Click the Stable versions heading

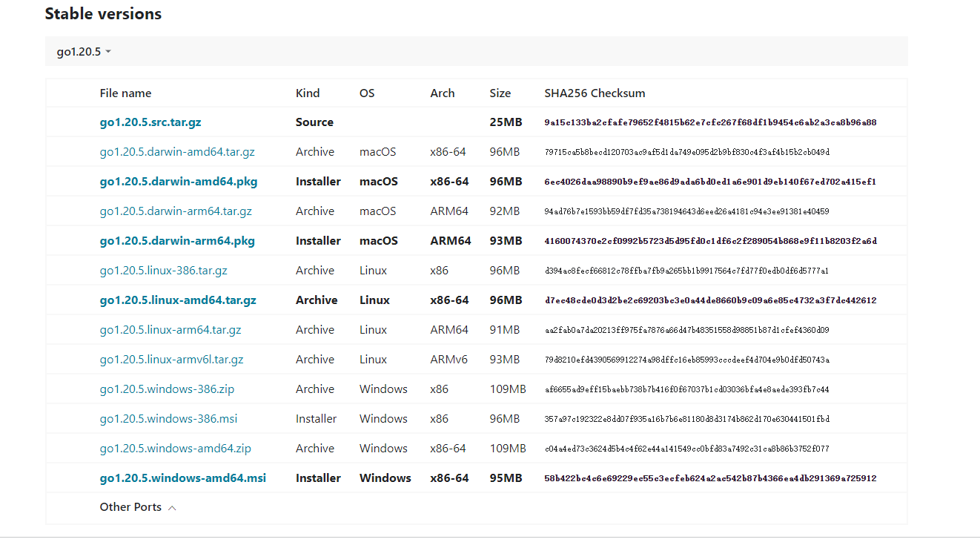103,14
